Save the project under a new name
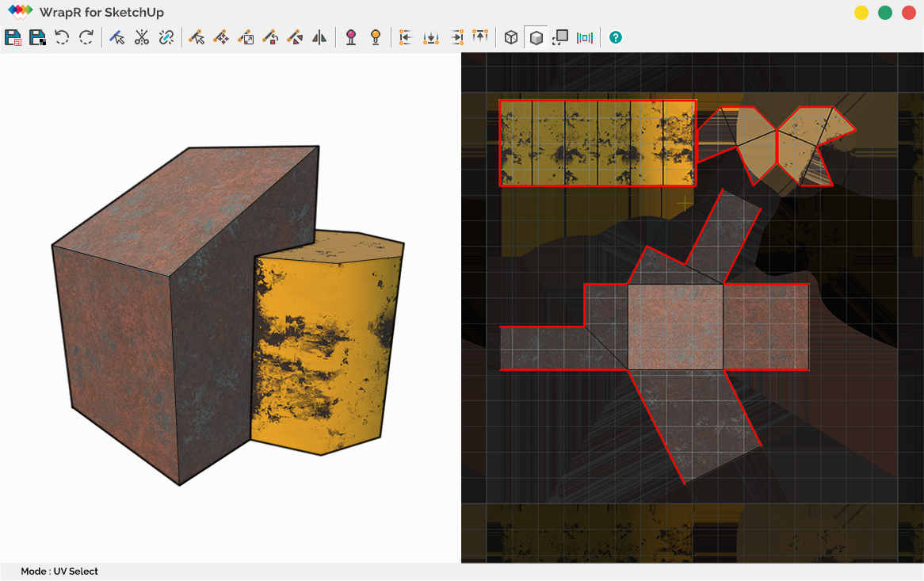The height and width of the screenshot is (581, 924). point(37,36)
